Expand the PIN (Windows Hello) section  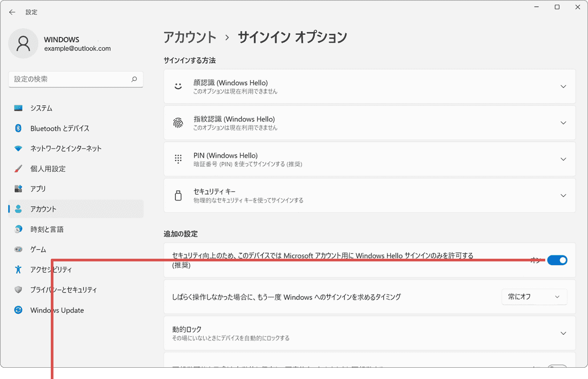563,159
